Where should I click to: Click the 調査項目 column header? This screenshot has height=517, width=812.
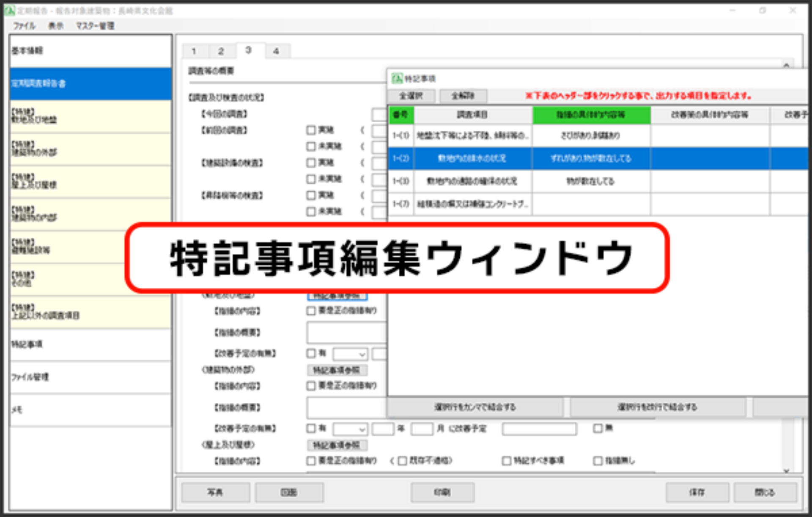tap(473, 115)
